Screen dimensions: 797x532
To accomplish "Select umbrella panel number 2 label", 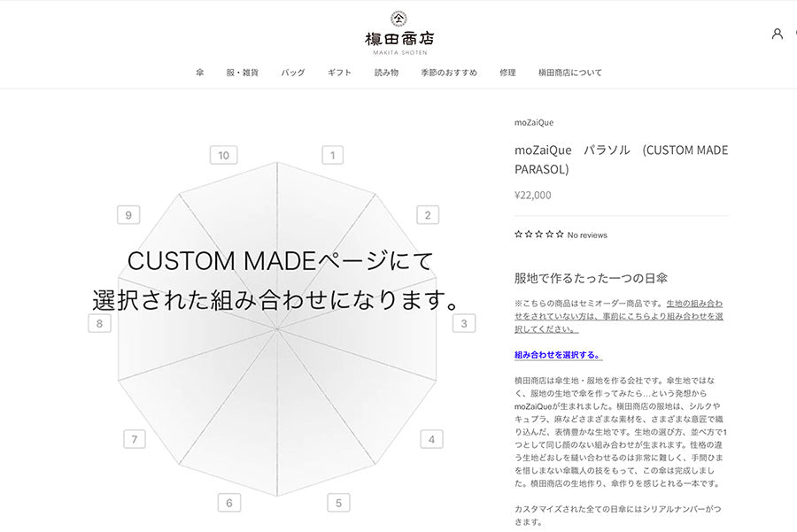I will pos(427,215).
